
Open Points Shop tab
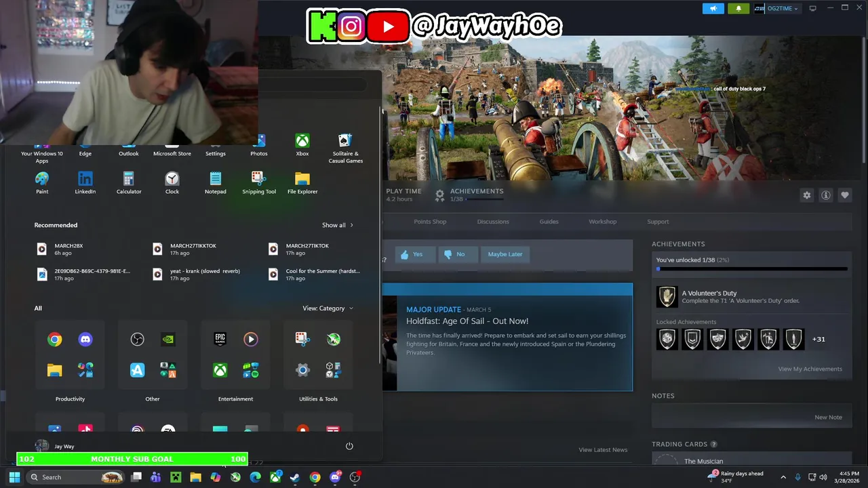click(x=430, y=222)
